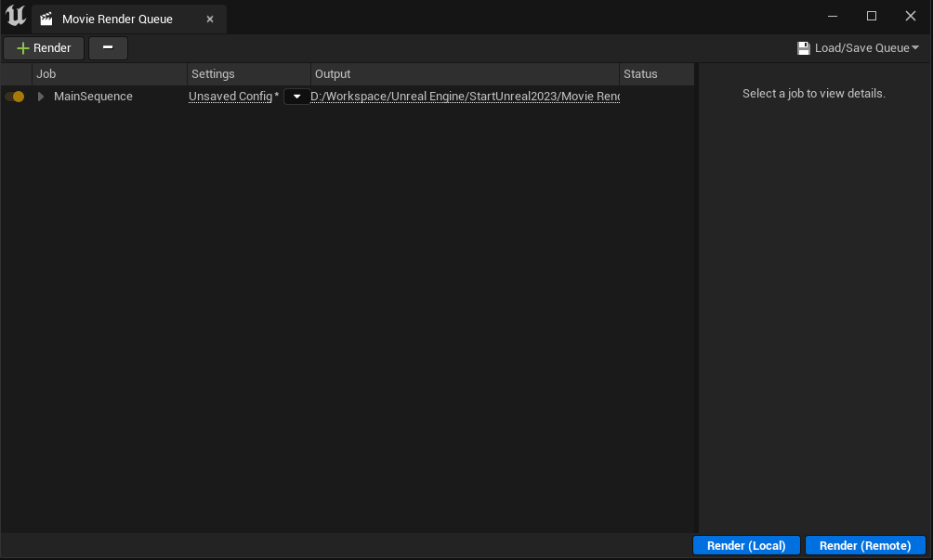Open the Load/Save Queue dropdown
The width and height of the screenshot is (933, 560).
[858, 48]
